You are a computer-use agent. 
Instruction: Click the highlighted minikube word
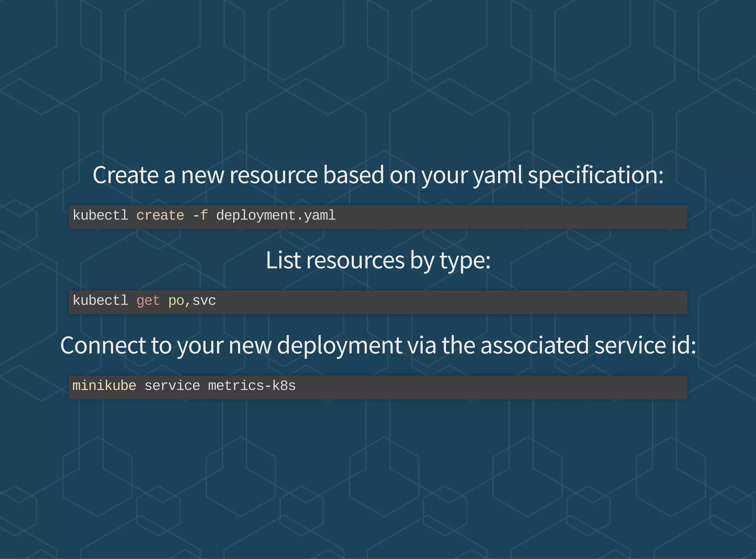tap(104, 386)
